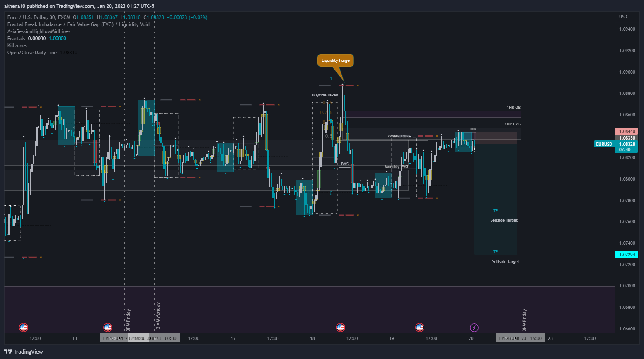The height and width of the screenshot is (359, 644).
Task: Click the 1.06600 price axis value
Action: tap(627, 329)
